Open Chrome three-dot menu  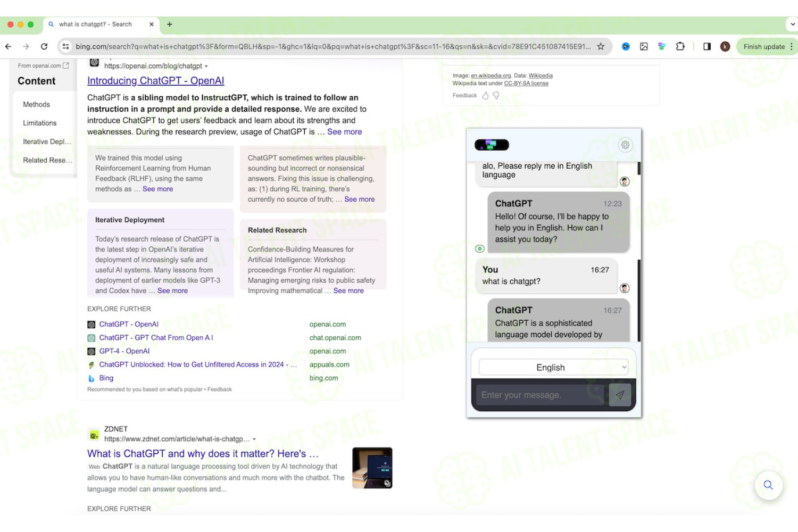coord(792,46)
